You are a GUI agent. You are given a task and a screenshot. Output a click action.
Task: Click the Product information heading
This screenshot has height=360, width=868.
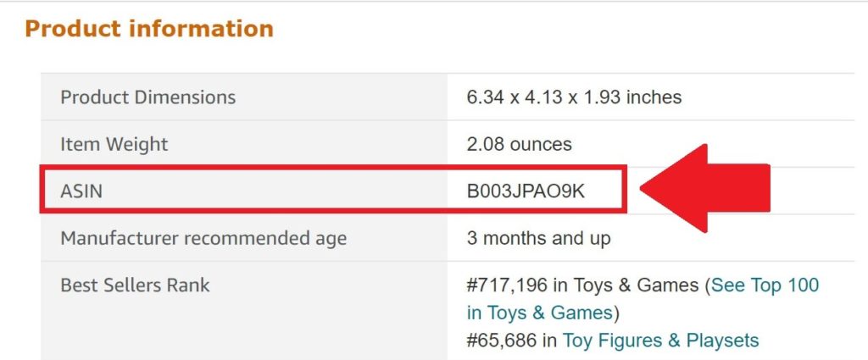tap(149, 29)
